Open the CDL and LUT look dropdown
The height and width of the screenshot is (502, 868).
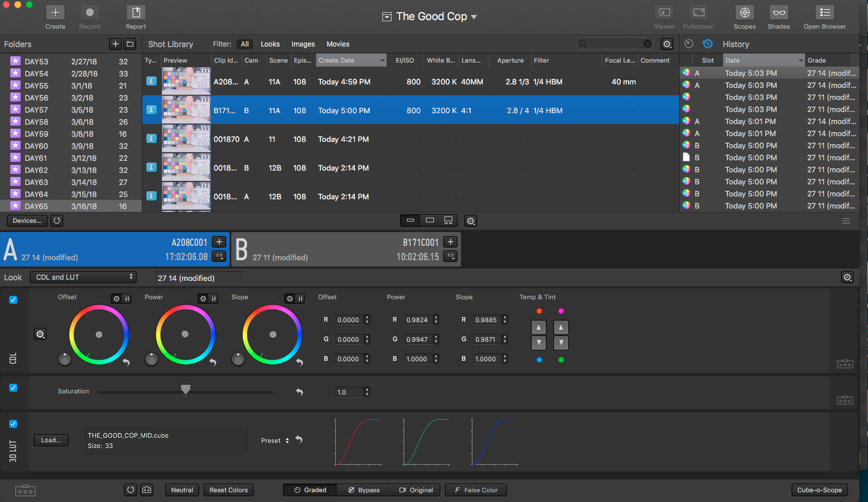coord(84,277)
